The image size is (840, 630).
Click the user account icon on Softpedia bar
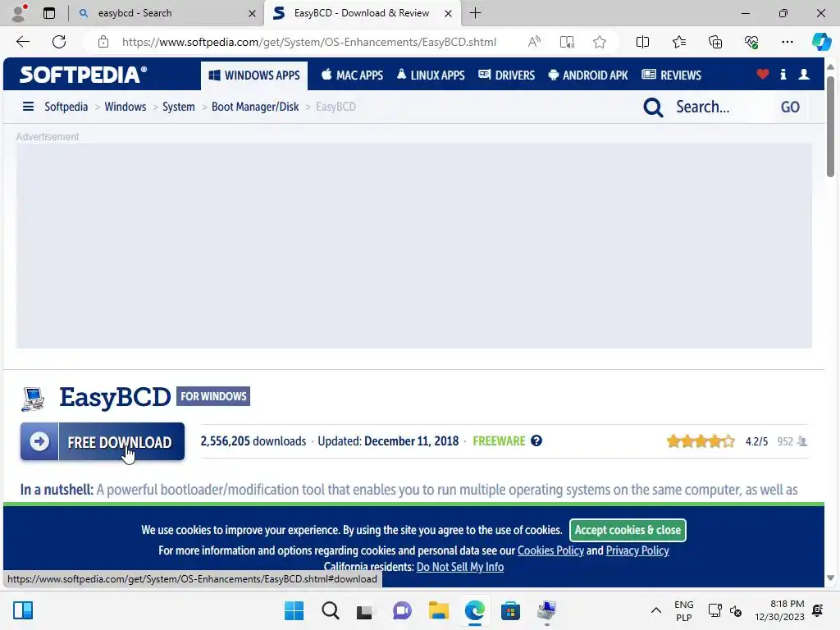[804, 75]
